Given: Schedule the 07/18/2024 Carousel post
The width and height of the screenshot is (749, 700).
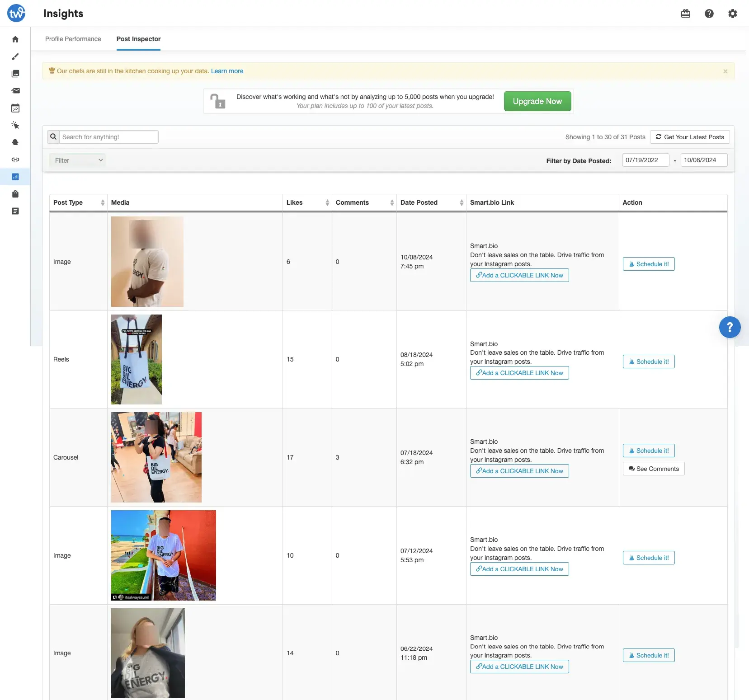Looking at the screenshot, I should pos(649,451).
